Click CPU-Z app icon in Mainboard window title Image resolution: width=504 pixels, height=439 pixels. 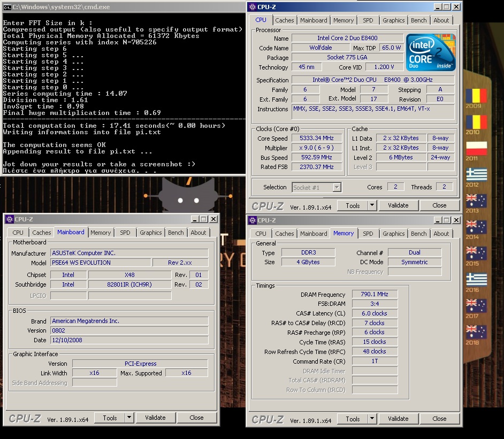click(x=10, y=219)
